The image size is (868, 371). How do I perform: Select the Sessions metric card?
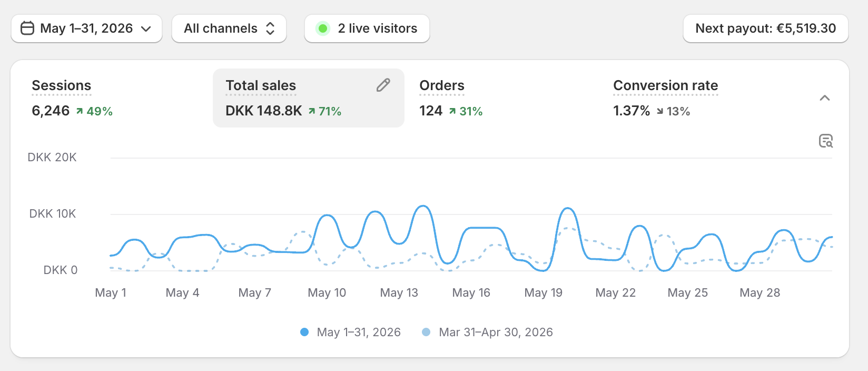116,98
